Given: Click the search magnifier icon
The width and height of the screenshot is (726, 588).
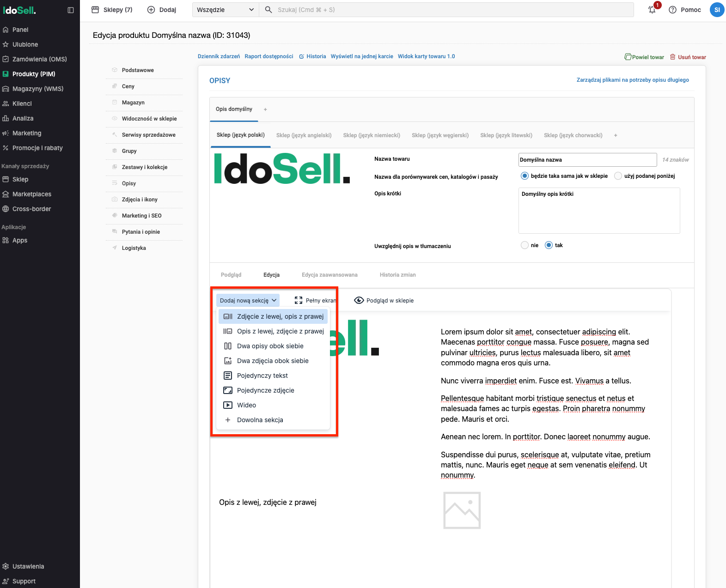Looking at the screenshot, I should pos(268,10).
